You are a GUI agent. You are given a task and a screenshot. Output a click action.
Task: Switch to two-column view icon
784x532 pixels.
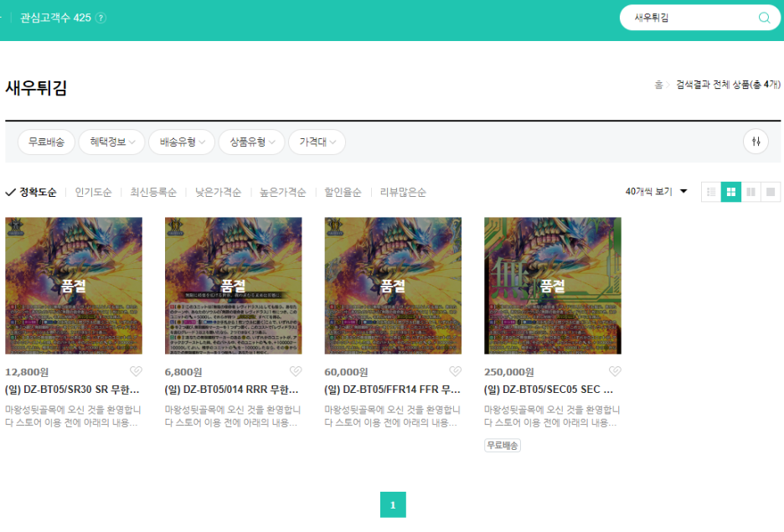tap(750, 192)
